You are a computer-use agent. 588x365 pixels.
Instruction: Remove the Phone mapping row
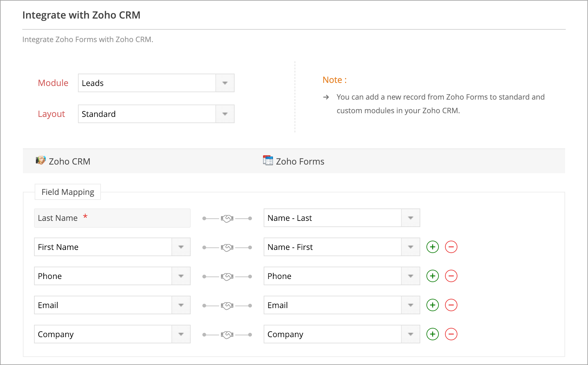pyautogui.click(x=451, y=276)
